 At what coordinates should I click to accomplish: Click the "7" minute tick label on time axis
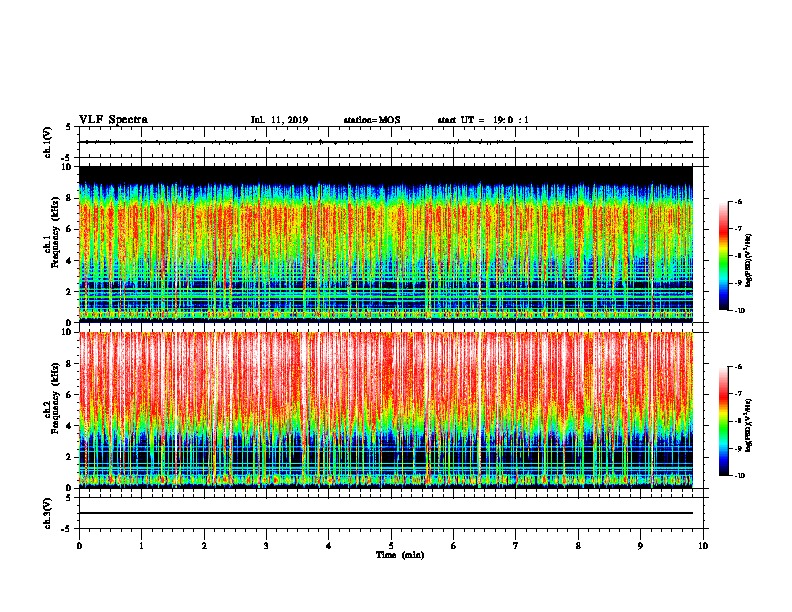pos(516,546)
